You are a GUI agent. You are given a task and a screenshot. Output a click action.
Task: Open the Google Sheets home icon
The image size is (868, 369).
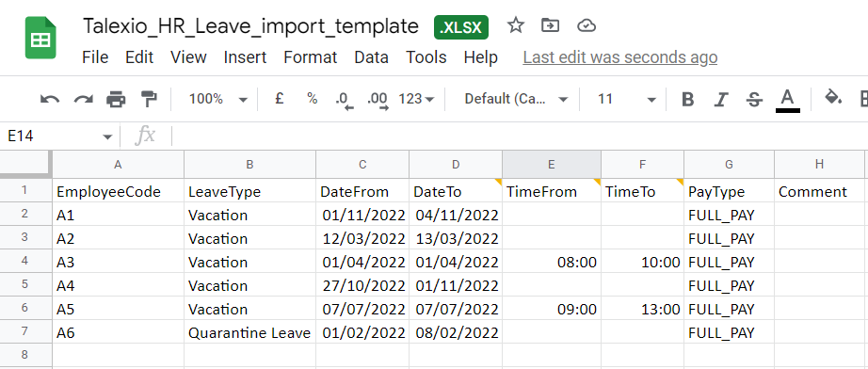40,38
